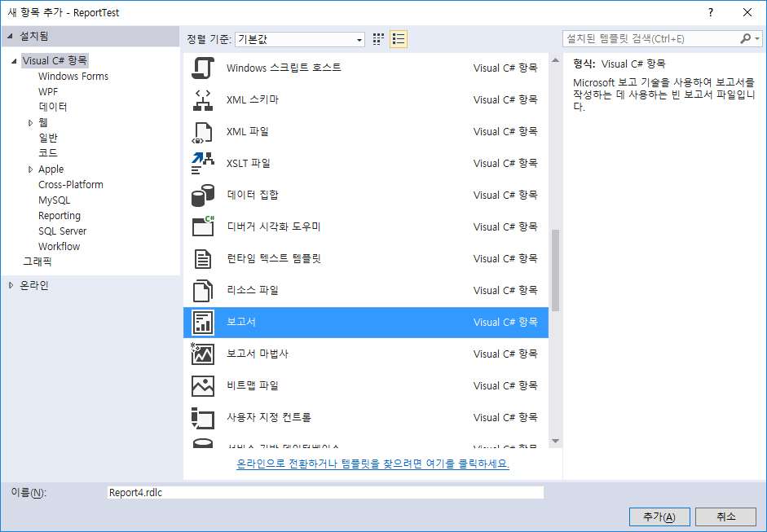
Task: Collapse the Visual C# 항목 node
Action: pos(14,61)
